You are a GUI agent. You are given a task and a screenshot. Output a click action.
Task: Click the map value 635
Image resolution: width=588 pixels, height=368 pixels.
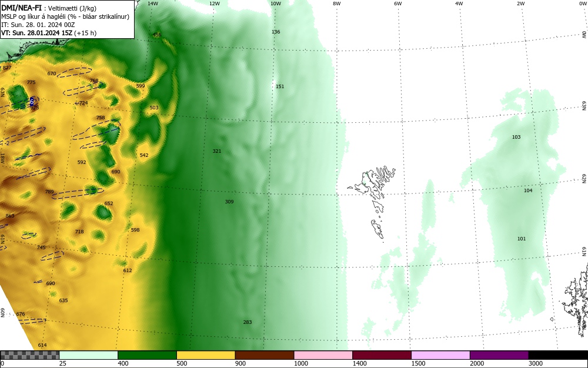click(64, 300)
